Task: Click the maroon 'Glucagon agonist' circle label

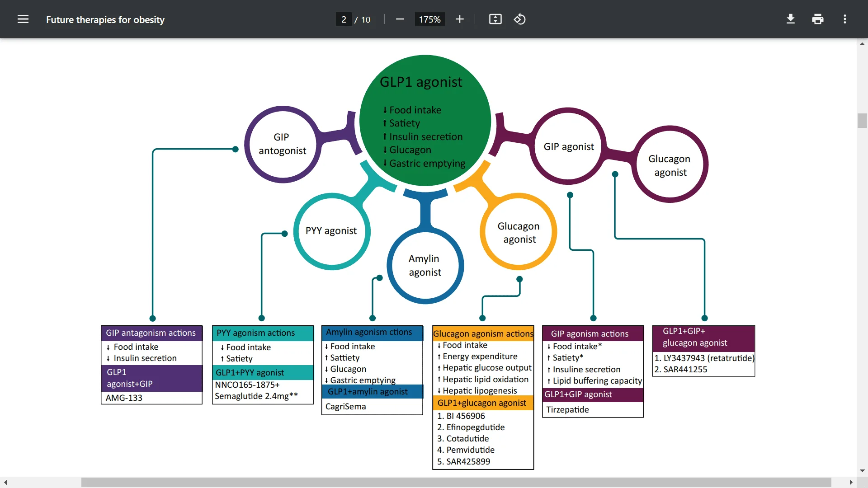Action: pos(670,165)
